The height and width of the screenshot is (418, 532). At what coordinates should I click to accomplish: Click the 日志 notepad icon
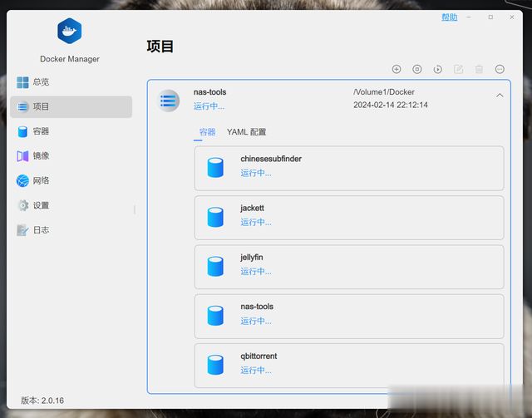[22, 230]
